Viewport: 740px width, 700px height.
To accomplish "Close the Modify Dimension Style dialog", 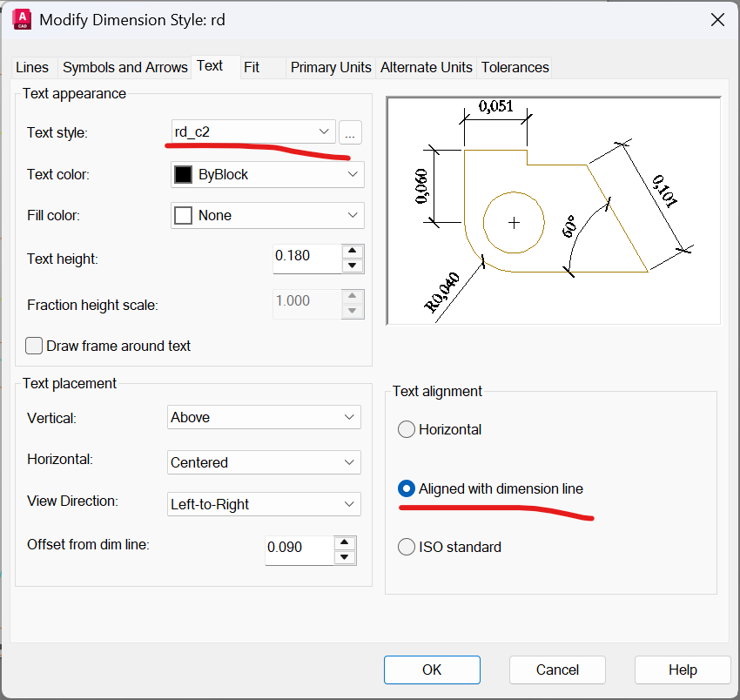I will click(x=717, y=19).
